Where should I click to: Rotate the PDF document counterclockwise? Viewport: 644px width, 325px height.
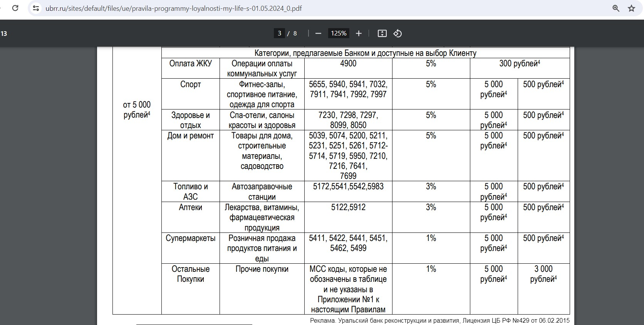point(397,34)
